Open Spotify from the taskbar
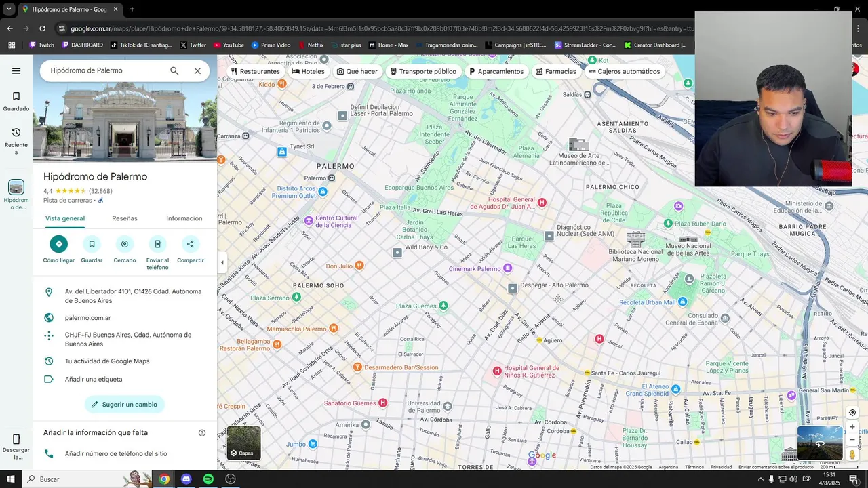Image resolution: width=868 pixels, height=488 pixels. point(208,479)
